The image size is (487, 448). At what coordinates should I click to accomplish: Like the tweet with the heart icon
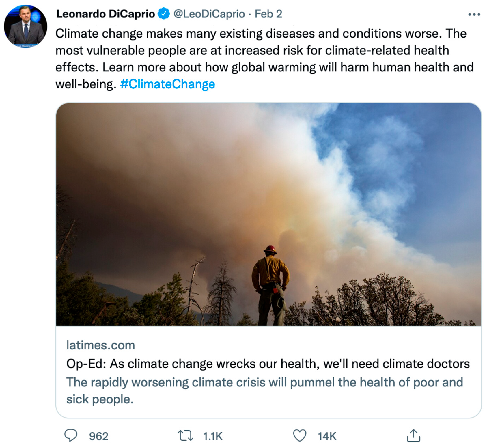point(300,435)
